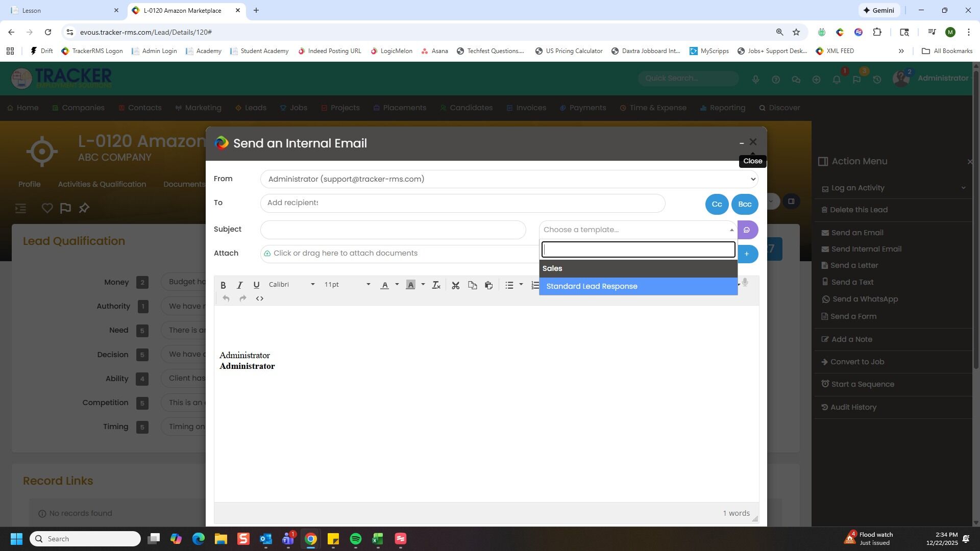Click the Cc button
980x551 pixels.
coord(717,204)
